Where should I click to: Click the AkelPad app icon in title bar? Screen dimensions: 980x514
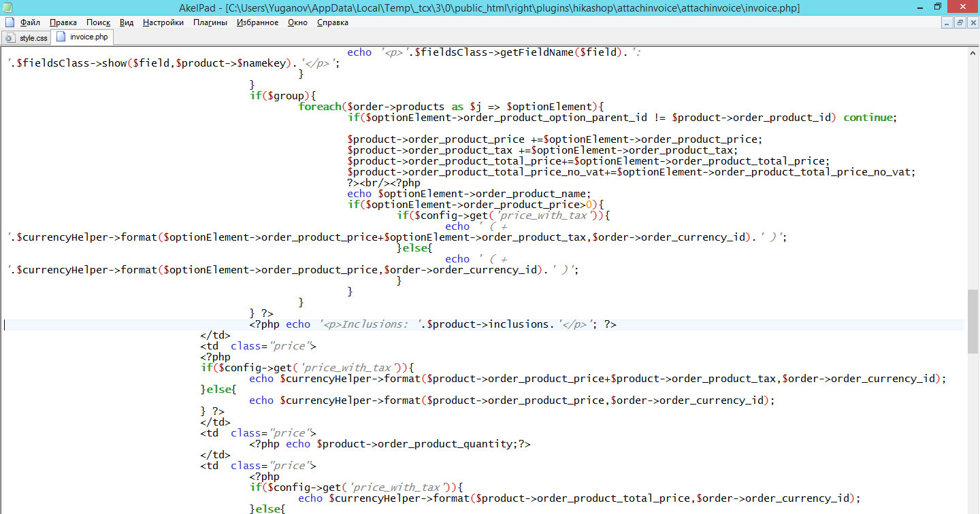(x=8, y=7)
